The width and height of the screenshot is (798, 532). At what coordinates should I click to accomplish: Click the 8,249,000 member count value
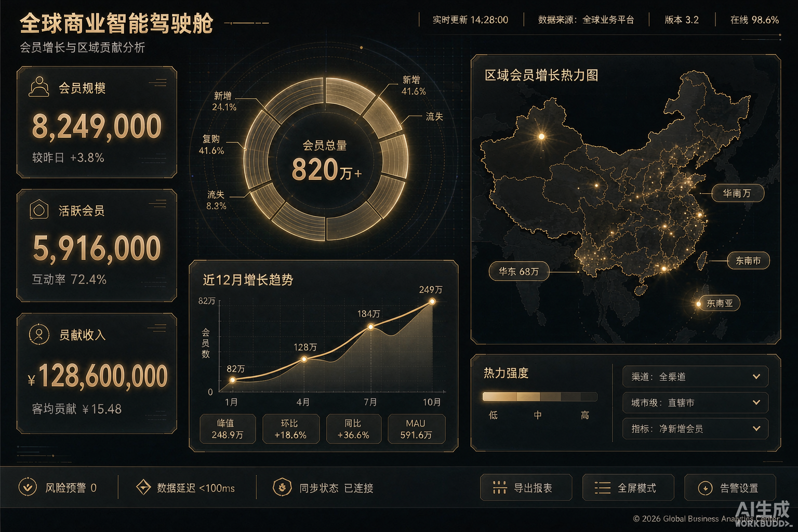click(97, 126)
